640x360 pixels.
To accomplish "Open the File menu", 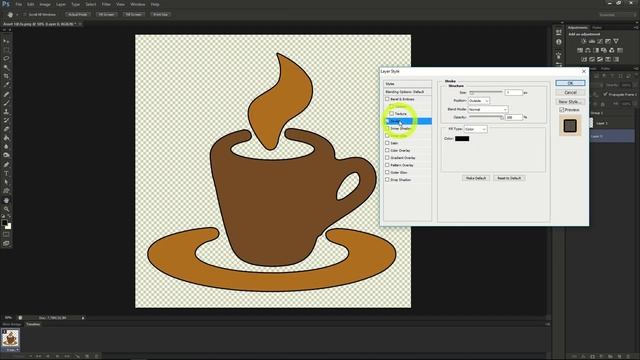I will tap(19, 4).
